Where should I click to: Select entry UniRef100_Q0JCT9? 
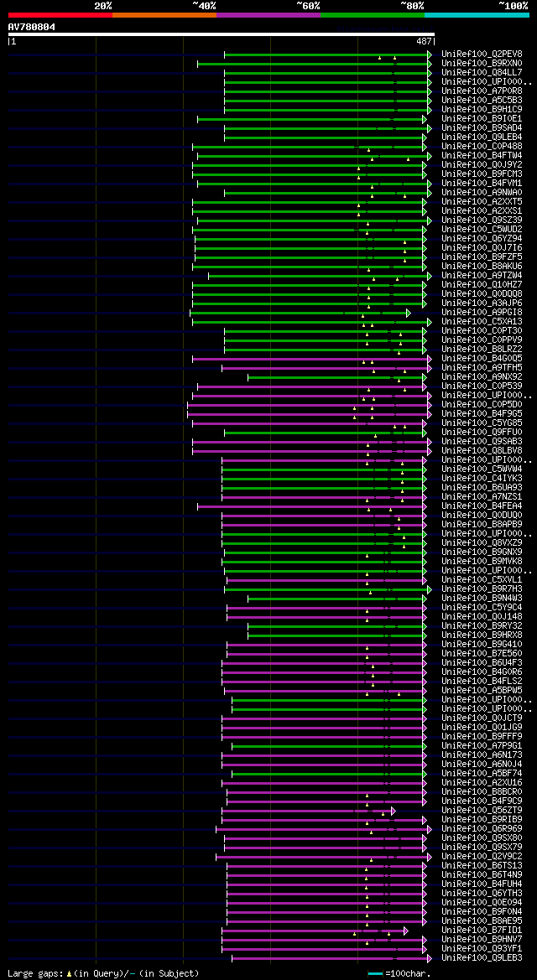pyautogui.click(x=482, y=718)
